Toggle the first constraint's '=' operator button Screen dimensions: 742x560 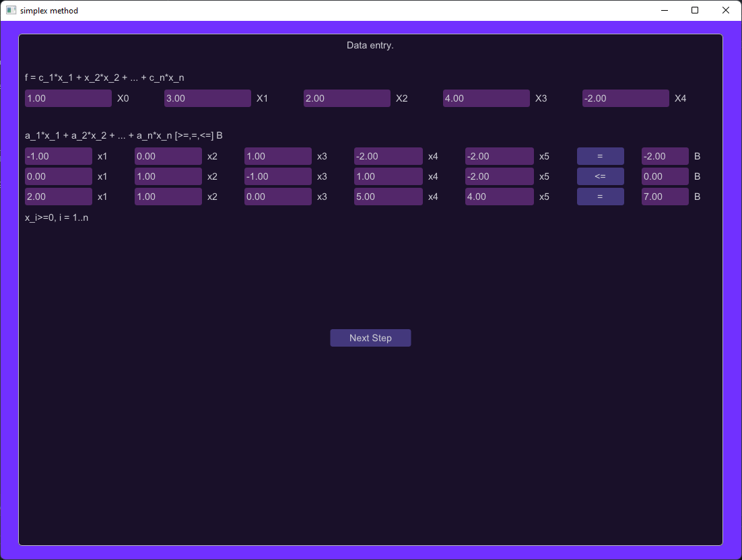(600, 155)
